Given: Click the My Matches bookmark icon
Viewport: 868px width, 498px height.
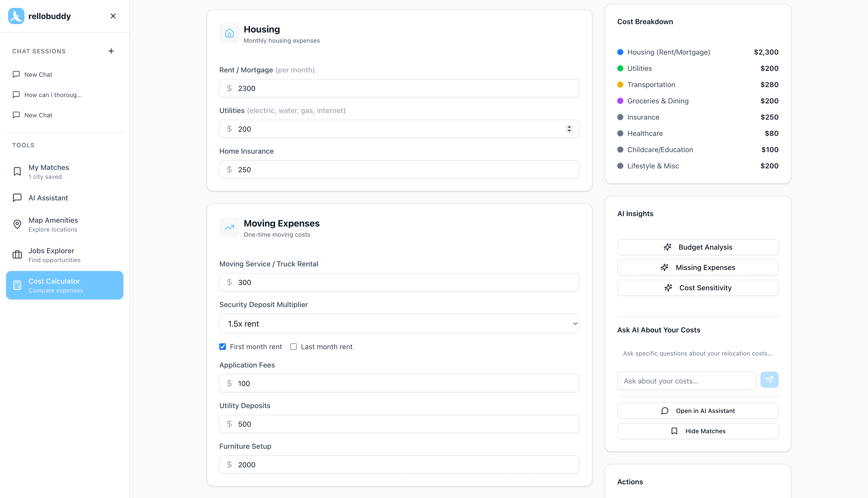Looking at the screenshot, I should coord(17,171).
